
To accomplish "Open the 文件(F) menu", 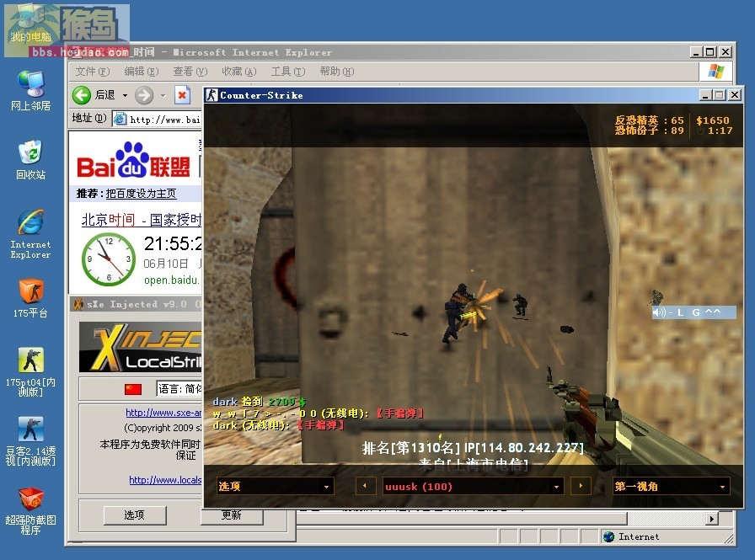I will pos(93,72).
